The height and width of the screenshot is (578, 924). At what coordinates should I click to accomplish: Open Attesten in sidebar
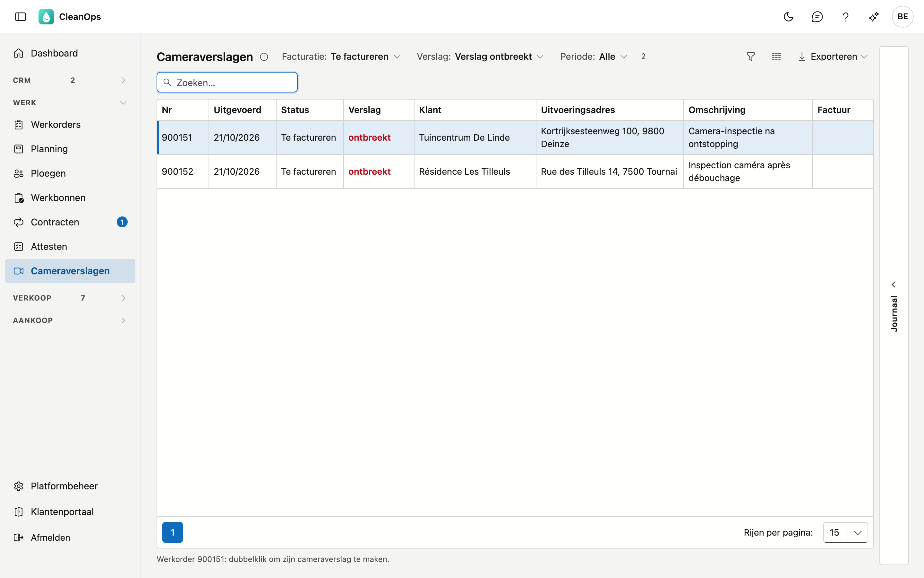tap(70, 247)
